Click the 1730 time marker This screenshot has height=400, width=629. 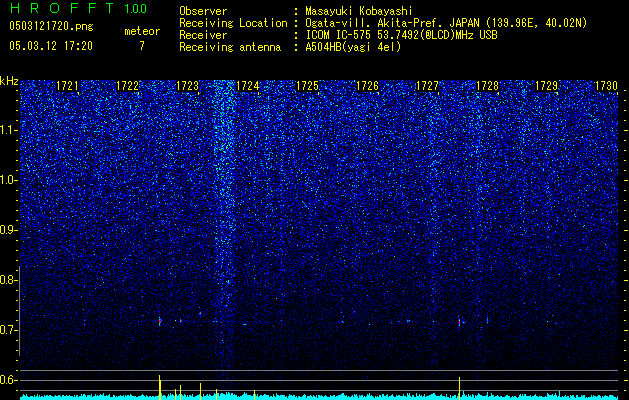click(x=606, y=86)
